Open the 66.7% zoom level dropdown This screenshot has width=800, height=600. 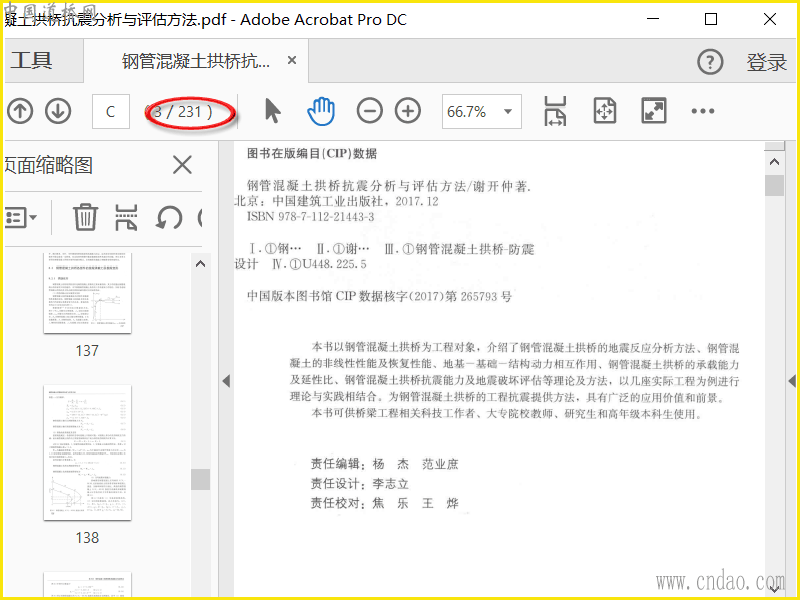(482, 111)
